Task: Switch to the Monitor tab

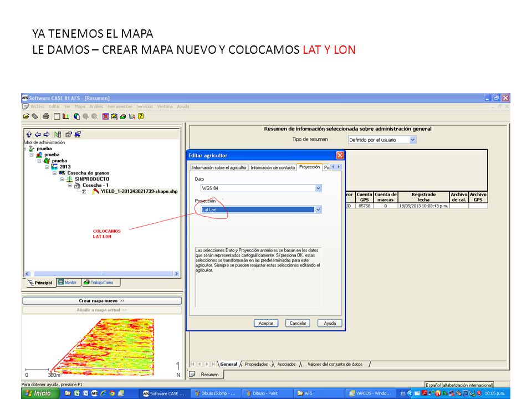Action: (x=68, y=282)
